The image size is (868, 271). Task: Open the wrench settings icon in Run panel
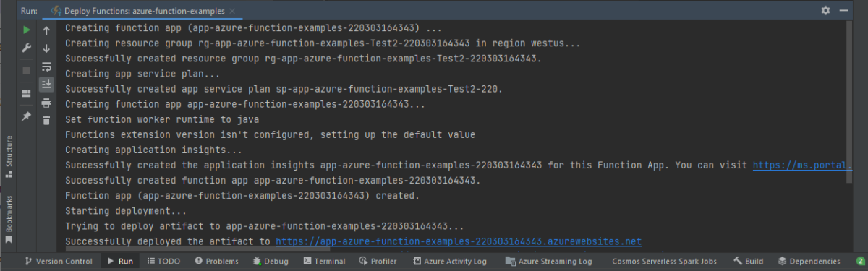26,48
